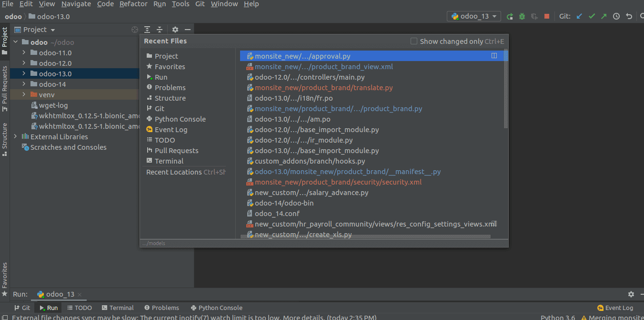Open the Navigate menu
The height and width of the screenshot is (320, 644).
tap(76, 4)
